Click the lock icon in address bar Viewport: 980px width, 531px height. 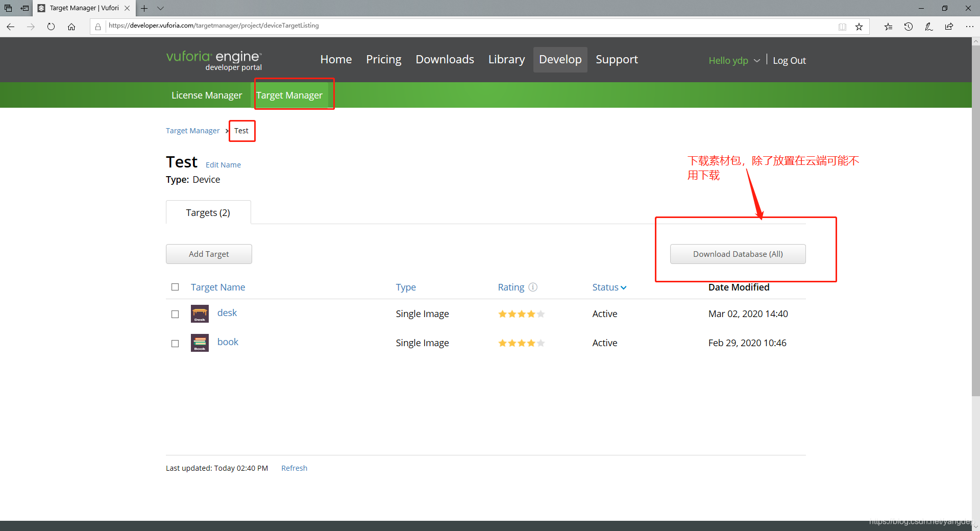click(98, 27)
